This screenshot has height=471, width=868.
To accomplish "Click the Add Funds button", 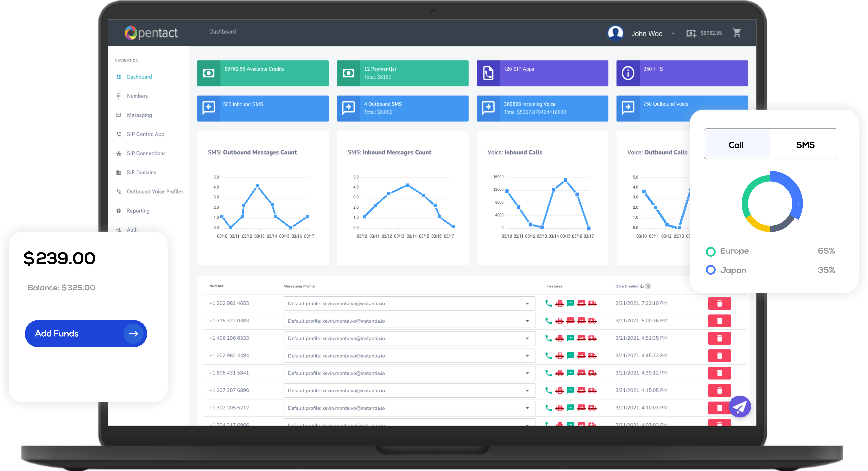I will [x=86, y=334].
